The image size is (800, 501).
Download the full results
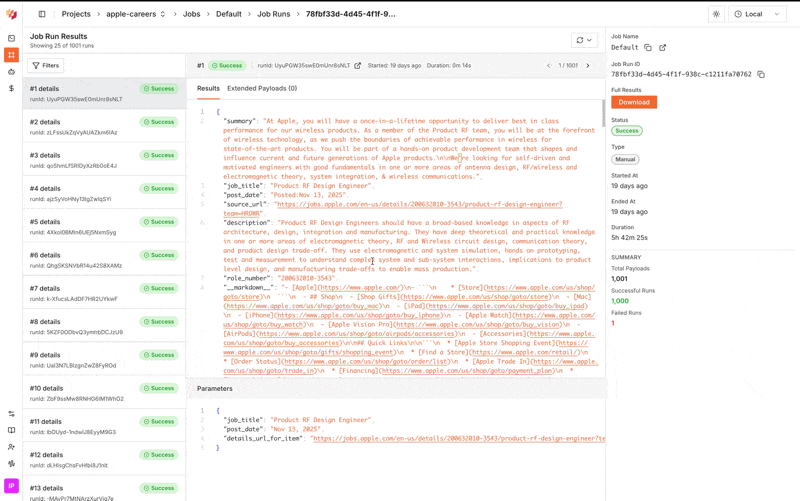pyautogui.click(x=634, y=102)
